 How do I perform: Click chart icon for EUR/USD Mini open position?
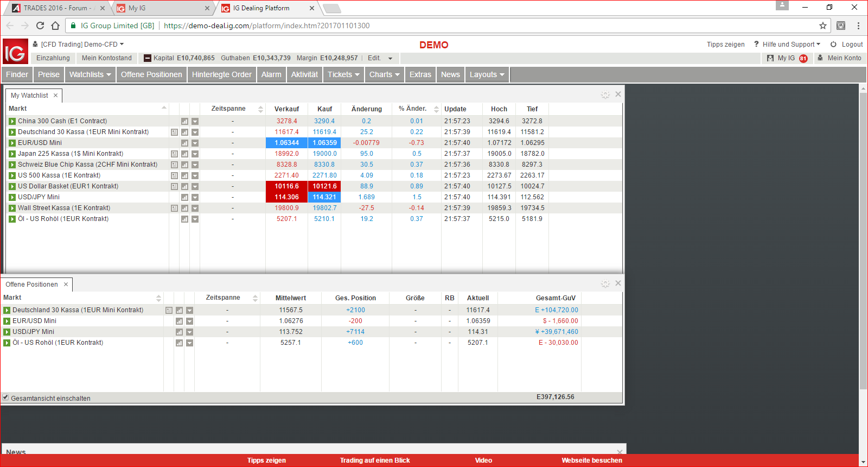tap(179, 321)
